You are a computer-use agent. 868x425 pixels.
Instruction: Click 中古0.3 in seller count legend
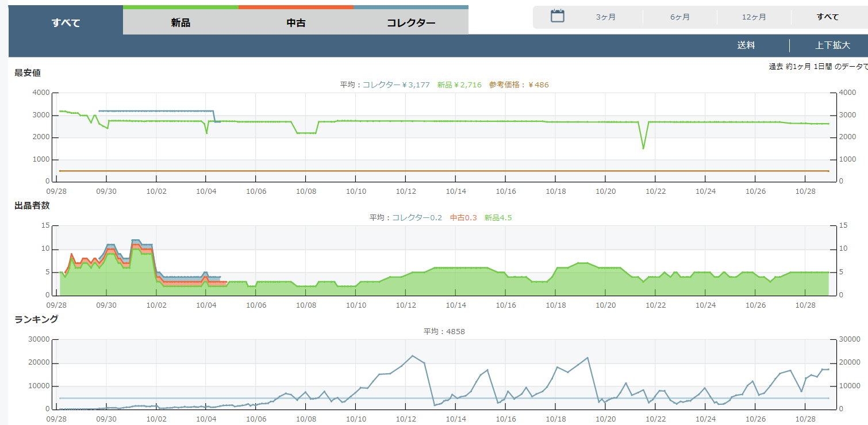(463, 218)
